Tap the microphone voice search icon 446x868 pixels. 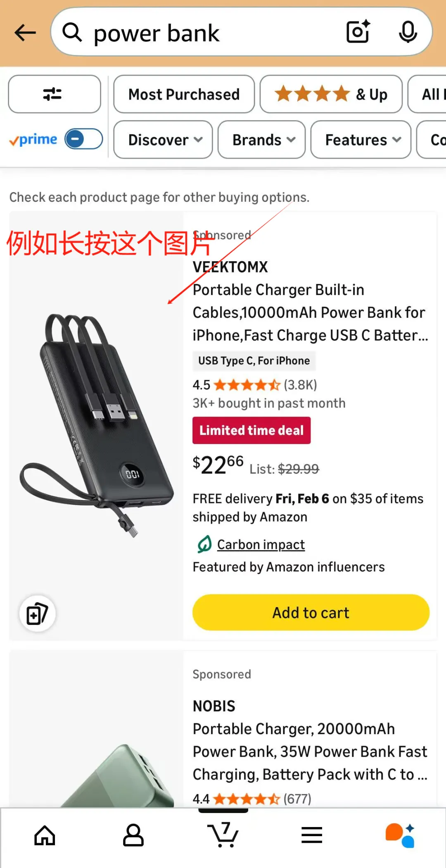coord(408,32)
